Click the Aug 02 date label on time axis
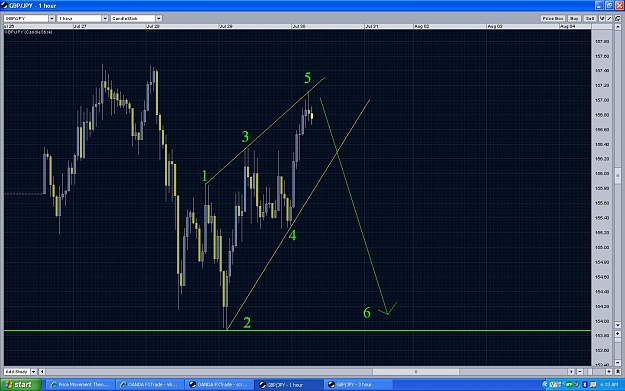Viewport: 625px width, 391px height. [x=421, y=26]
